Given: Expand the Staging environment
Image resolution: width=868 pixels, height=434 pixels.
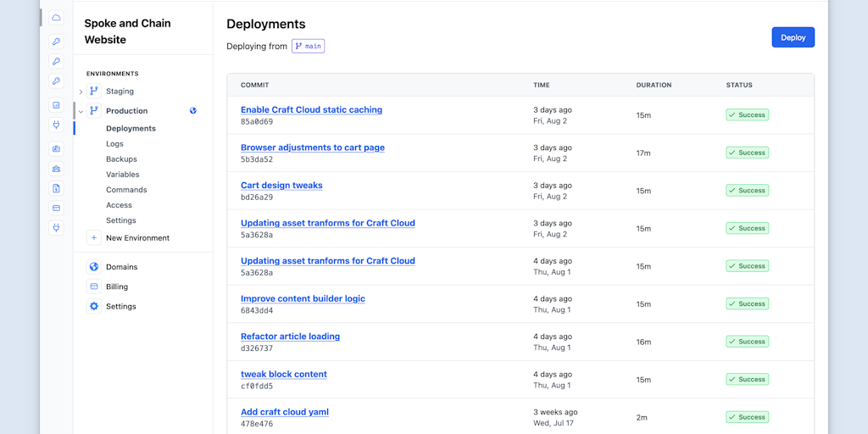Looking at the screenshot, I should [x=81, y=92].
